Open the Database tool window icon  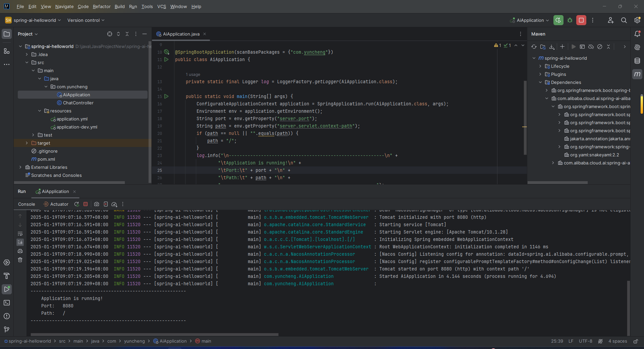637,61
